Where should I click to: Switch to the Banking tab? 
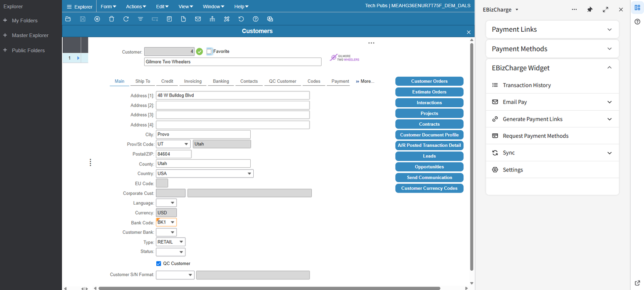[221, 81]
